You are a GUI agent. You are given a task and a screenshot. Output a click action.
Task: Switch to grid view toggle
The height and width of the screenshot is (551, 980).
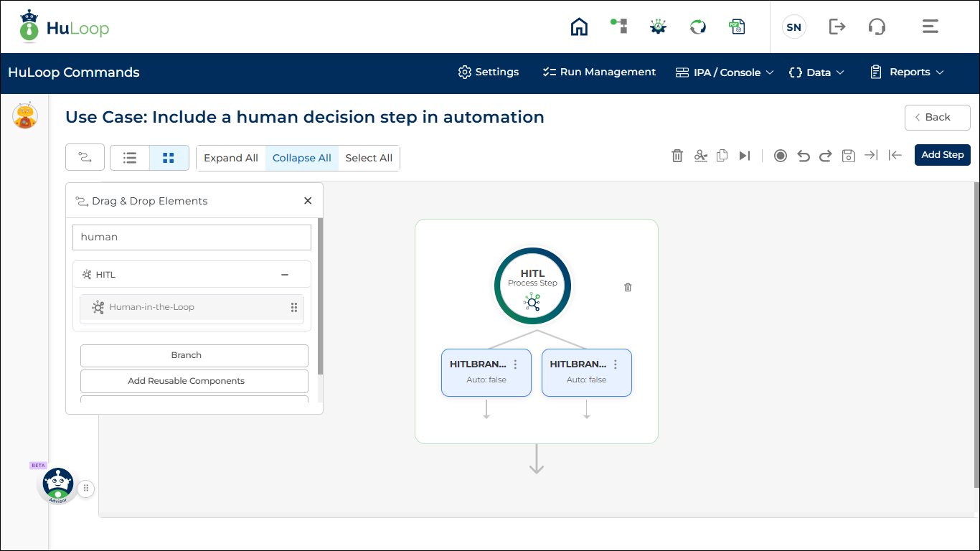[x=169, y=158]
